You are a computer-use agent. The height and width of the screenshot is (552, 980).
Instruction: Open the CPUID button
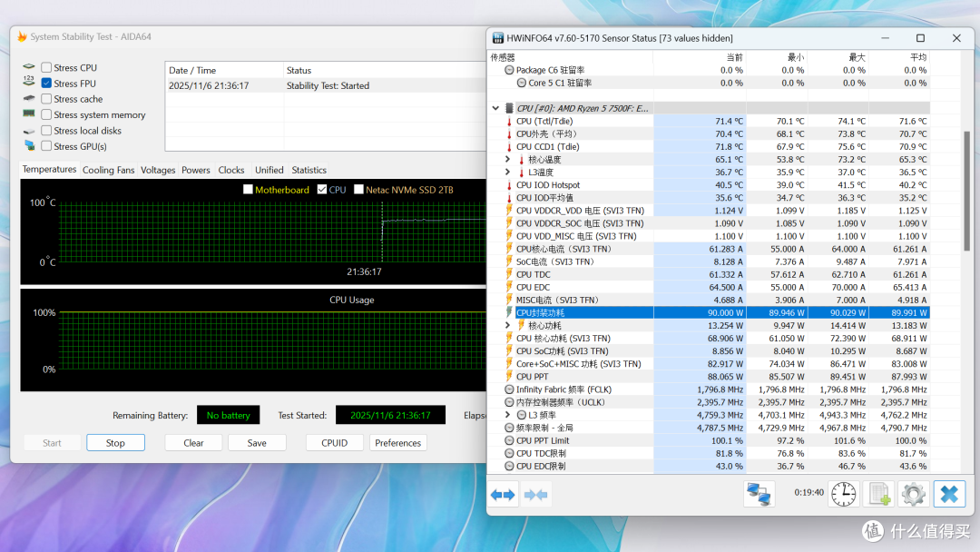334,443
